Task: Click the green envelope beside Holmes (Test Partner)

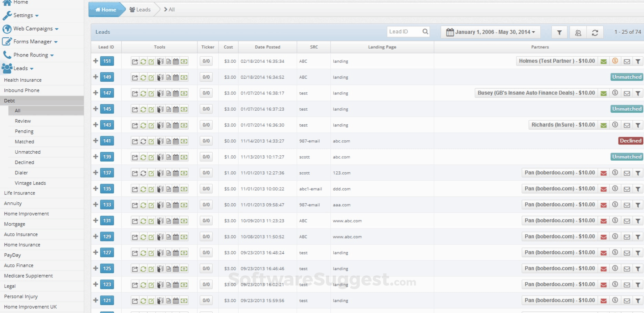Action: [604, 61]
